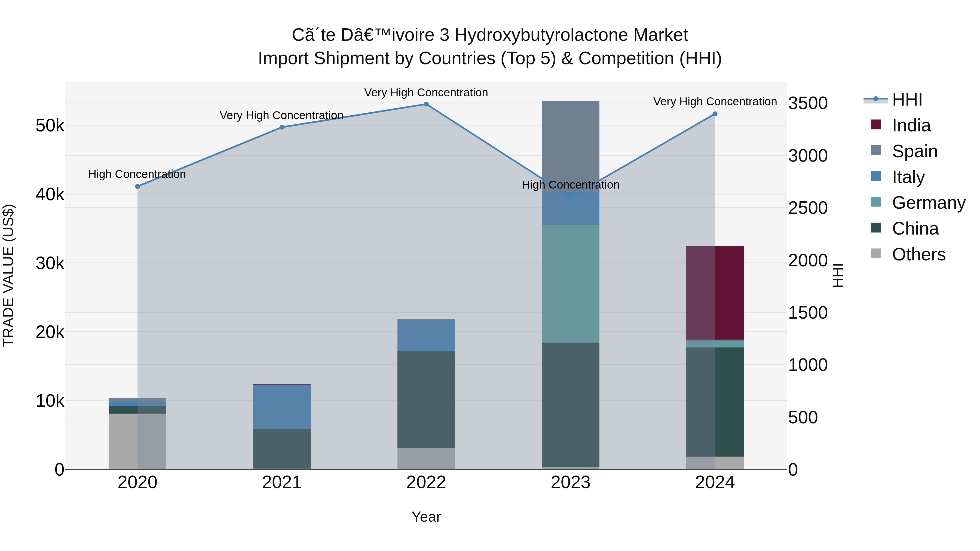Click the Very High Concentration annotation for 2021

coord(281,115)
